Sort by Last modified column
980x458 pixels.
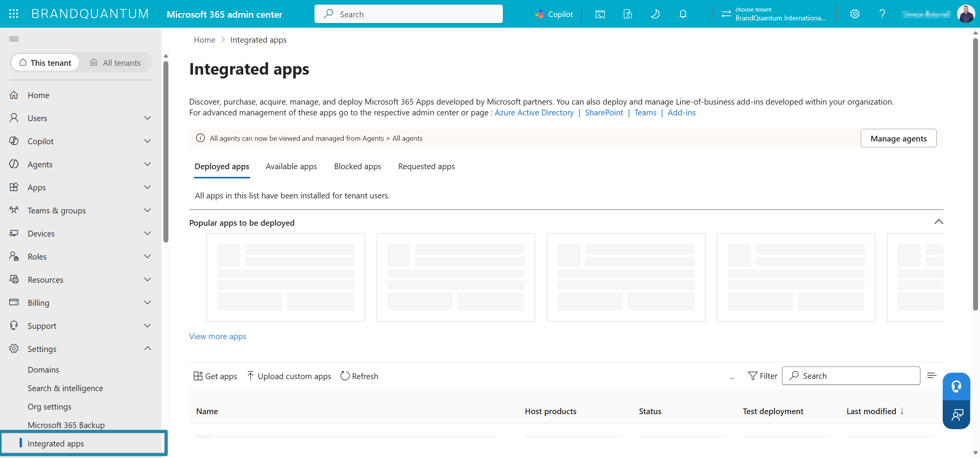click(875, 411)
